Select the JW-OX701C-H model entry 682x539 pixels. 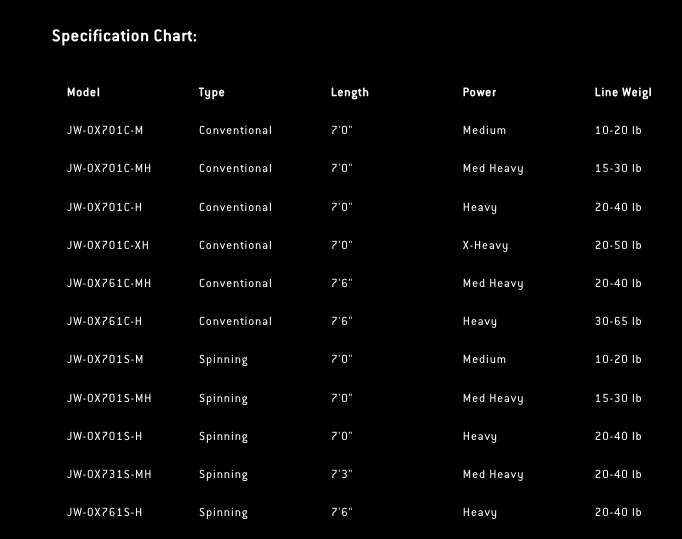click(105, 207)
